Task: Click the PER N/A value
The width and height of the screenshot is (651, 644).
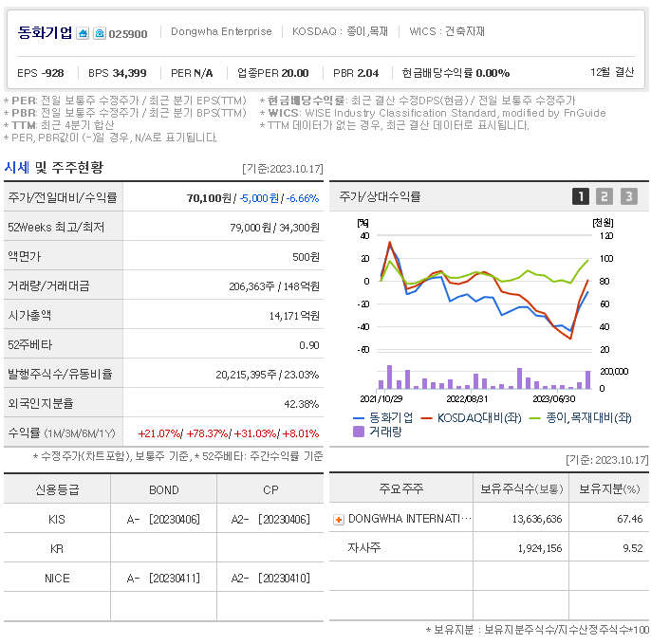Action: pyautogui.click(x=192, y=73)
